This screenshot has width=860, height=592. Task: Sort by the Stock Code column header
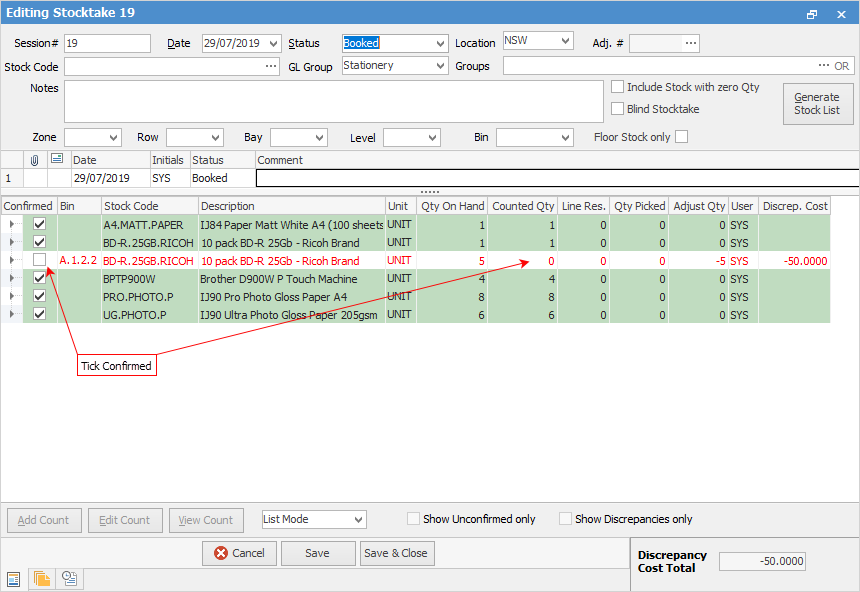pos(148,206)
